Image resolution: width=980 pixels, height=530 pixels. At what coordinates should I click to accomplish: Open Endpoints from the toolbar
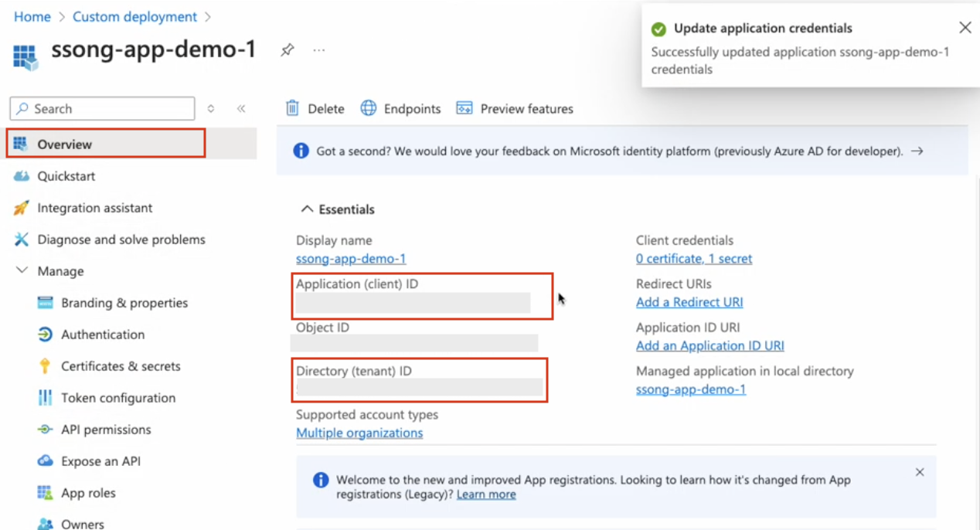[x=400, y=109]
